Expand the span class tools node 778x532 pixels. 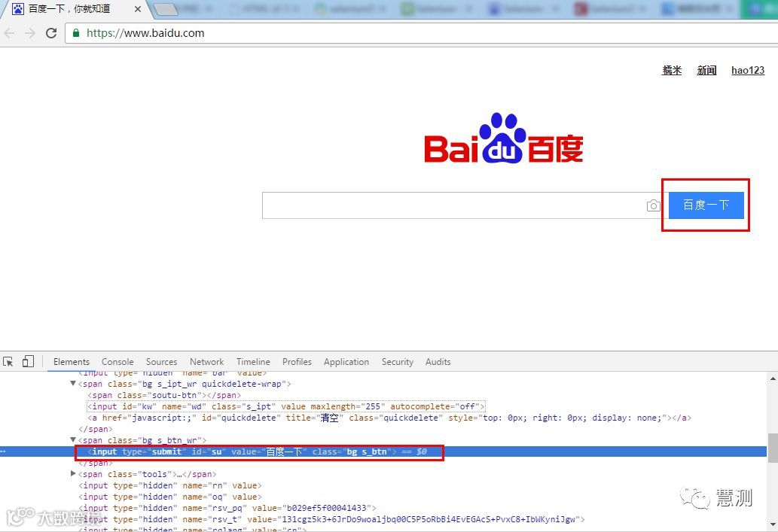[74, 474]
